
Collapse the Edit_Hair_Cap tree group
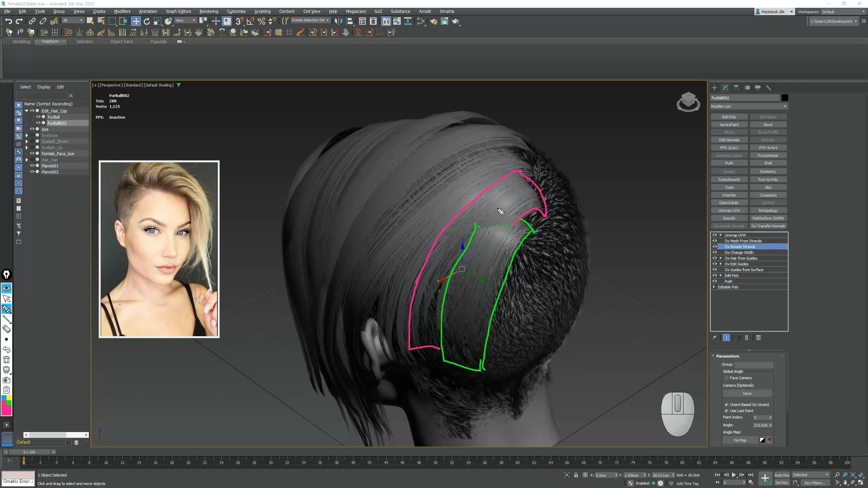(27, 111)
